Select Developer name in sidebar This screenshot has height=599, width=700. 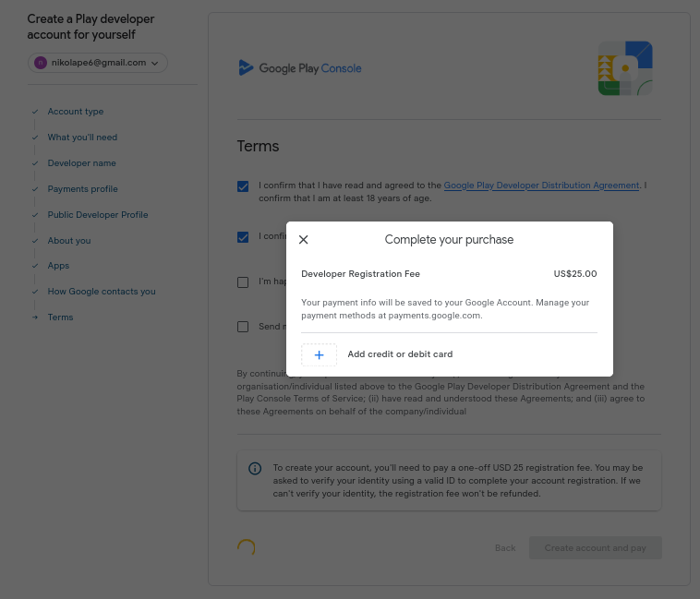pos(81,163)
